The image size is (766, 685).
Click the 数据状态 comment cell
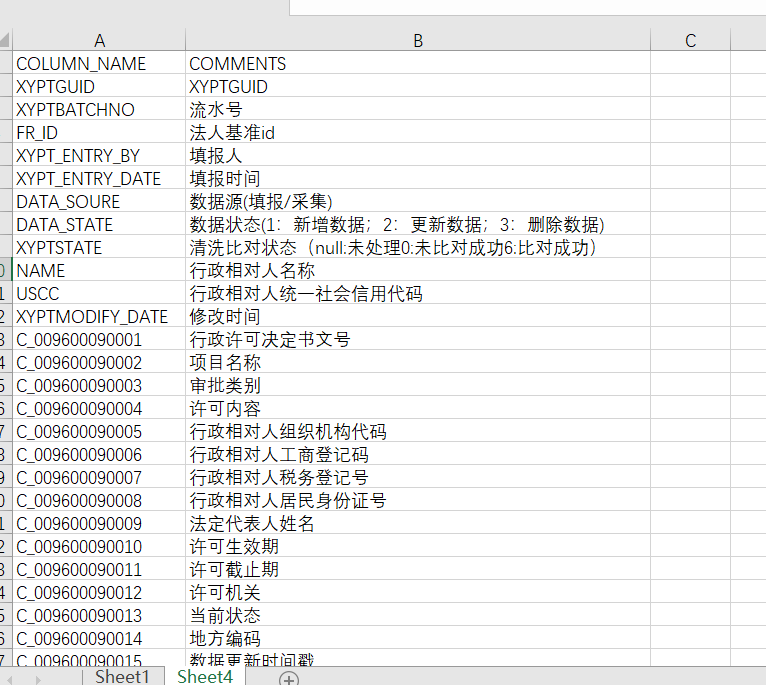coord(418,224)
